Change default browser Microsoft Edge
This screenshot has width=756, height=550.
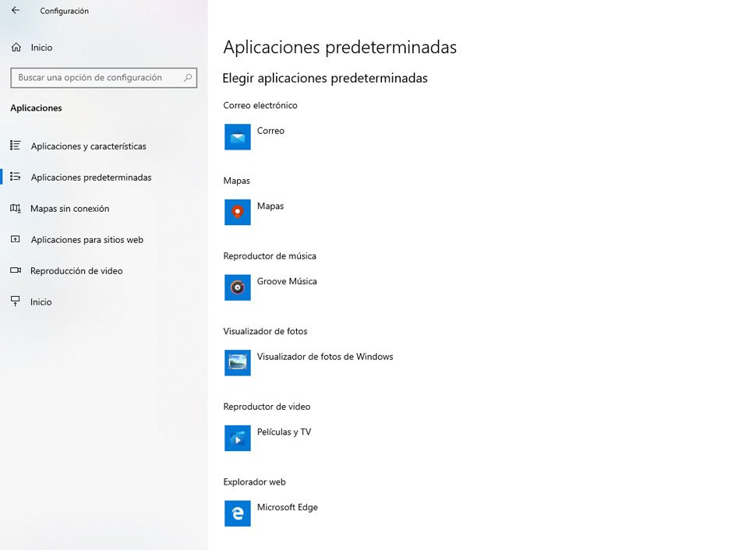point(288,507)
